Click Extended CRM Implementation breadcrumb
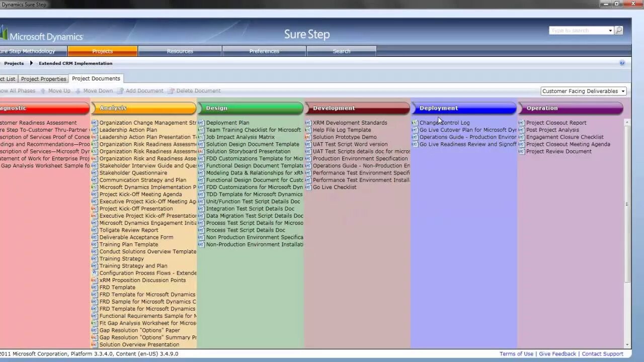 pos(75,63)
